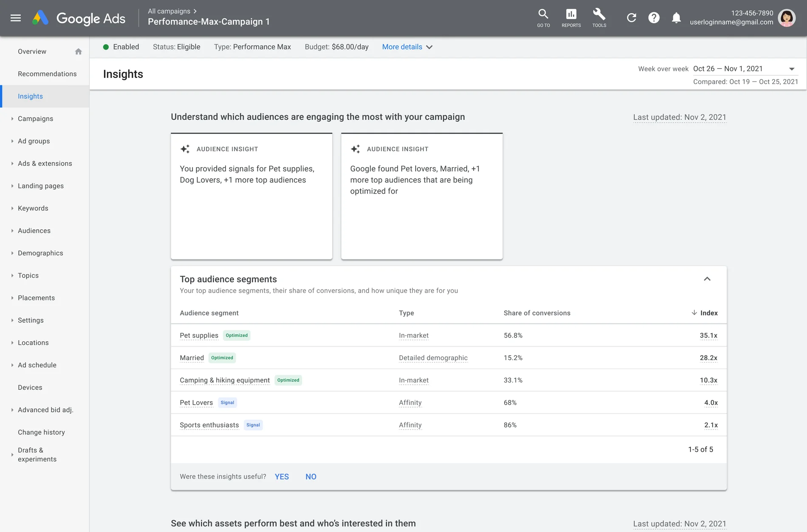Click Detailed demographic type for Married
807x532 pixels.
(433, 358)
